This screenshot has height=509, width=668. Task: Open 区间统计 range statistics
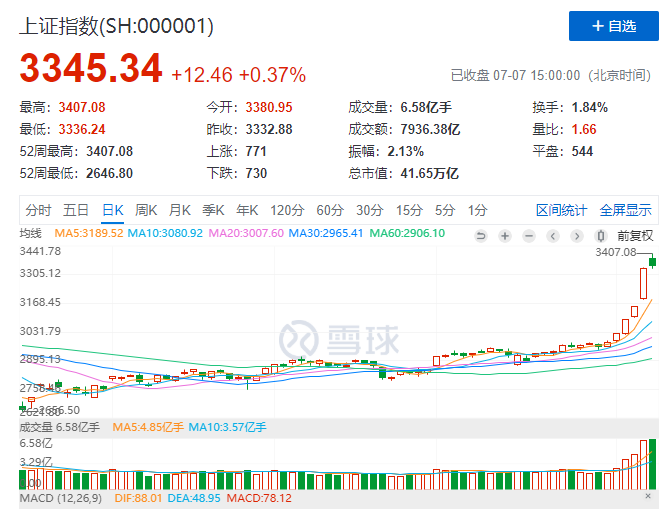tap(561, 210)
